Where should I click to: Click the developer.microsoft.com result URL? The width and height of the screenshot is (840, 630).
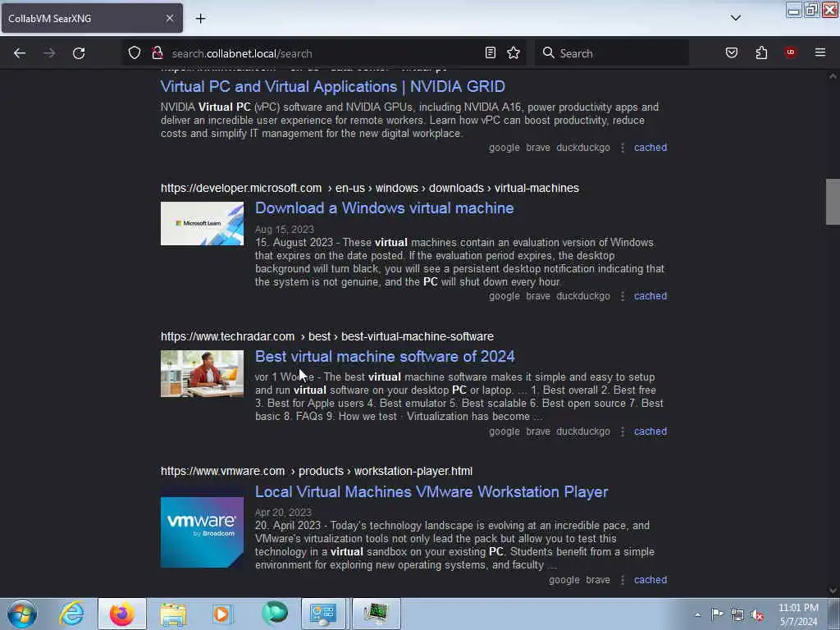click(x=370, y=188)
